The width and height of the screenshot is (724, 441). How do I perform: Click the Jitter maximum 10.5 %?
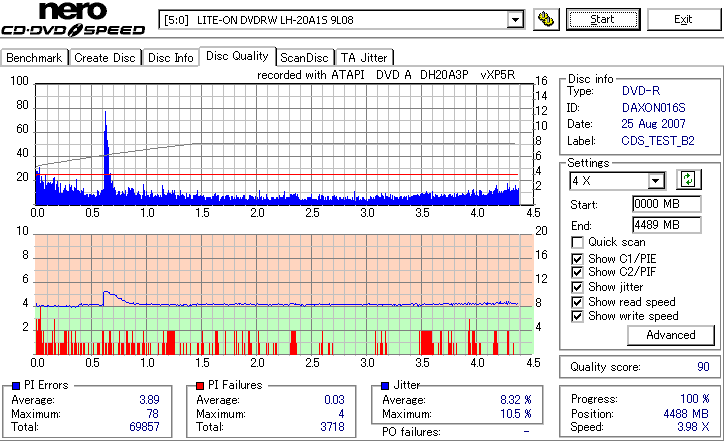pyautogui.click(x=516, y=414)
